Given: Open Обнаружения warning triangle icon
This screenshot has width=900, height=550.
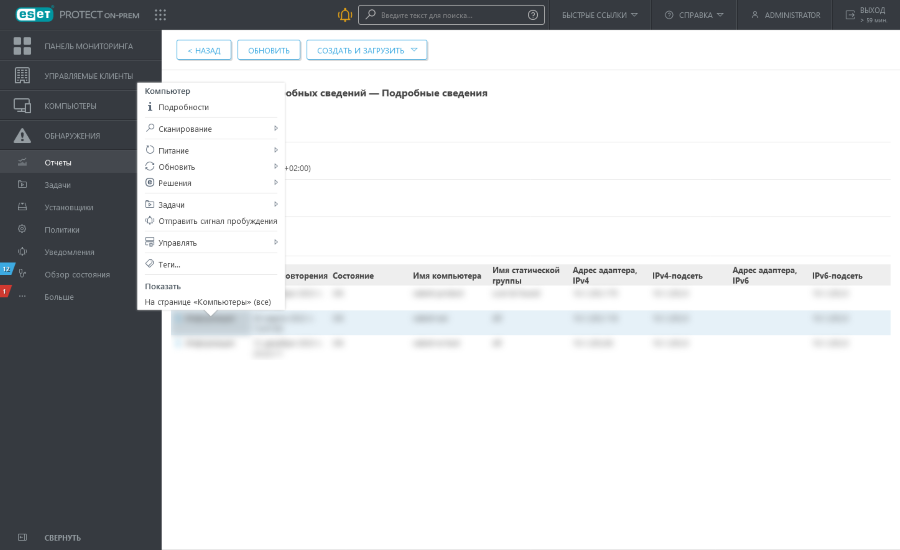Looking at the screenshot, I should [22, 136].
